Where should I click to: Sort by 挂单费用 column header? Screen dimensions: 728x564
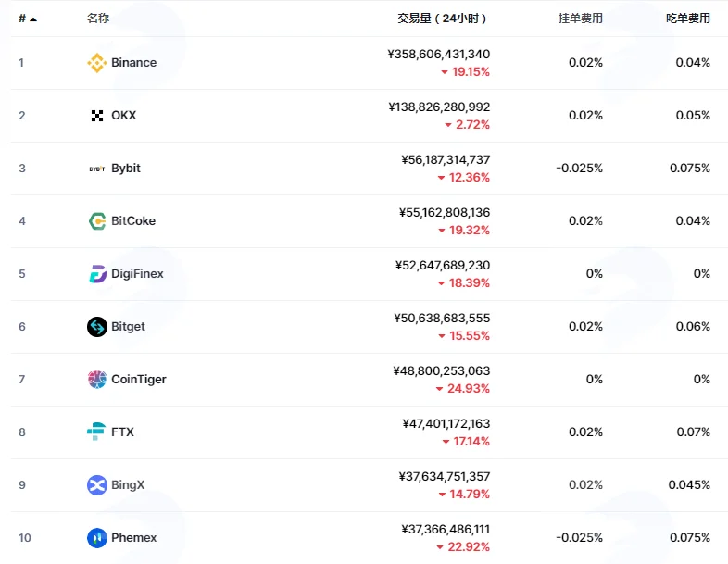(x=581, y=19)
